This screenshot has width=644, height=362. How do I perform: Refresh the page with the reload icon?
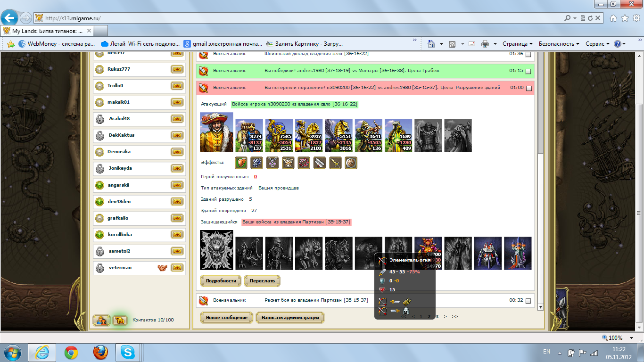[x=590, y=18]
